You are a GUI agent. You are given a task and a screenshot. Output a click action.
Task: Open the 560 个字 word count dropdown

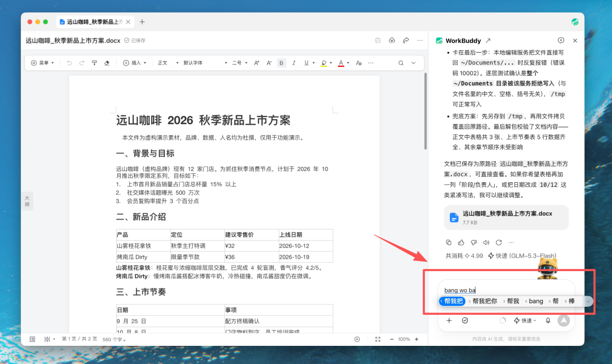(114, 340)
